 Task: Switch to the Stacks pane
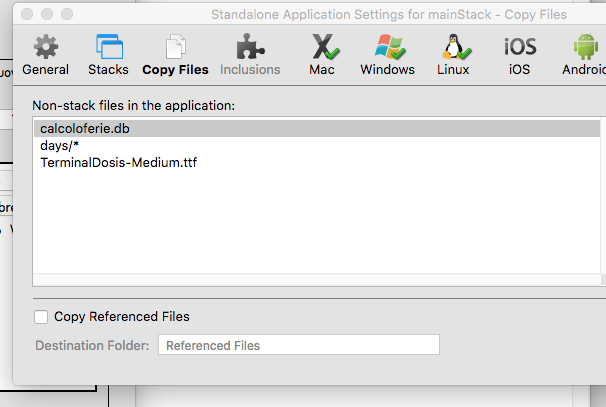(x=108, y=55)
